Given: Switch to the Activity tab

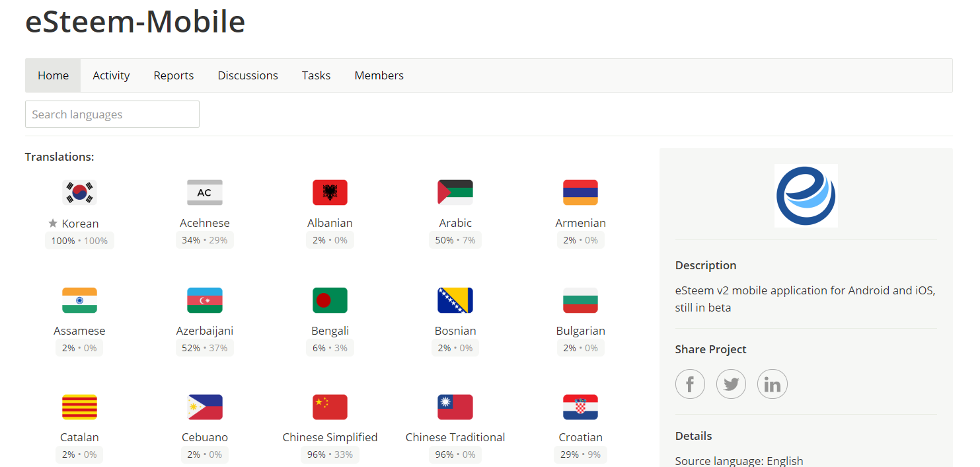Looking at the screenshot, I should point(111,75).
